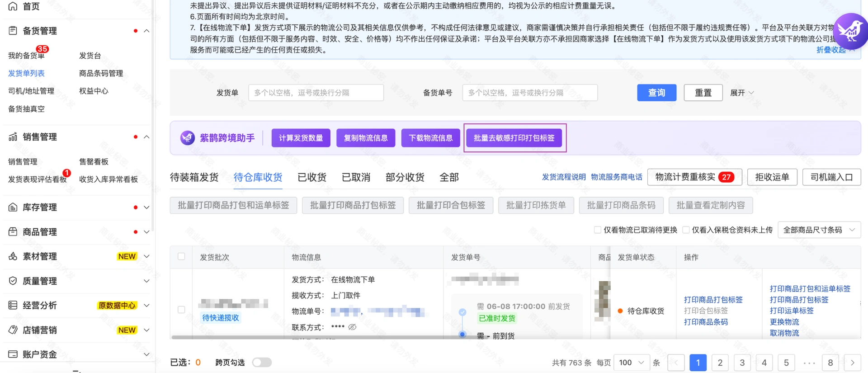Viewport: 868px width, 373px height.
Task: Click the 质量管理 shield icon
Action: click(x=13, y=281)
